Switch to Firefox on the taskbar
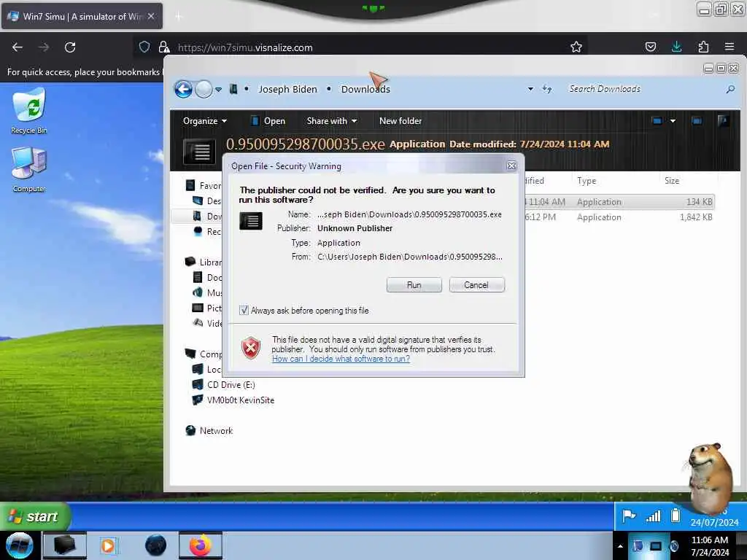Image resolution: width=747 pixels, height=560 pixels. click(201, 545)
